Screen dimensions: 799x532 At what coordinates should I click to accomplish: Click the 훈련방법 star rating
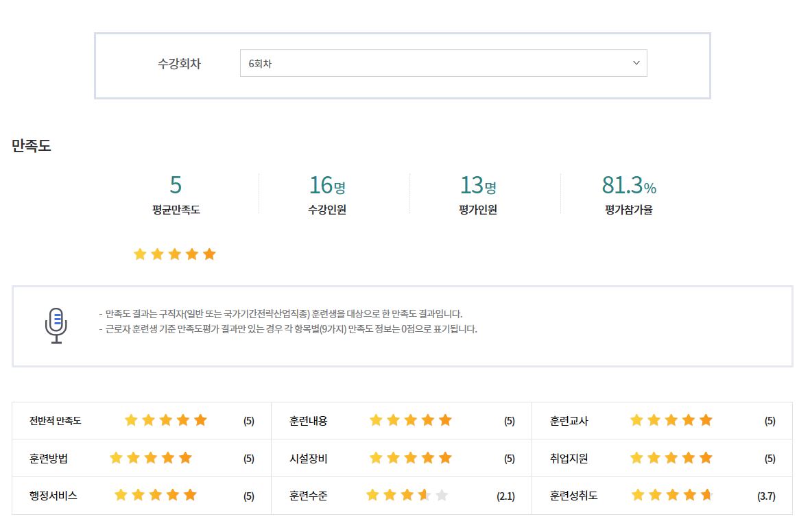(x=151, y=458)
